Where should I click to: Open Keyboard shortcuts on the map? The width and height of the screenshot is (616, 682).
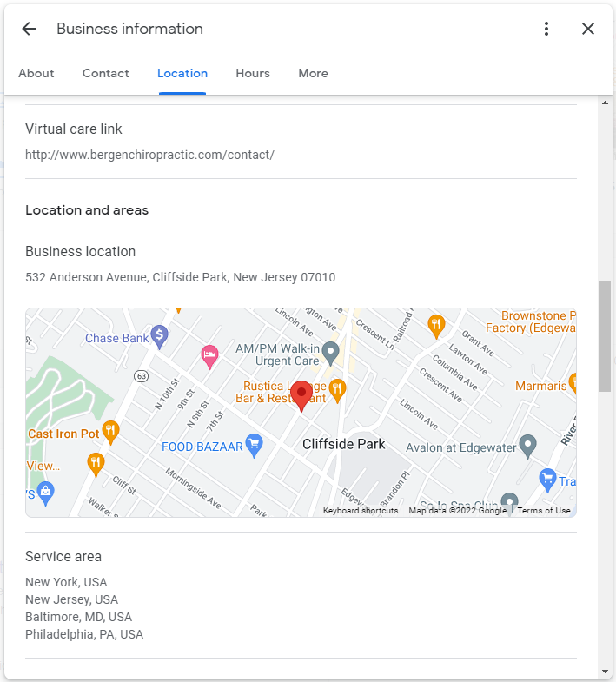pyautogui.click(x=361, y=511)
